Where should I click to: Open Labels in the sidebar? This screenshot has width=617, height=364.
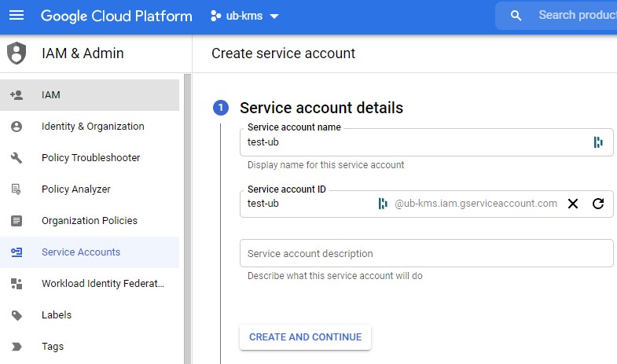(x=90, y=315)
